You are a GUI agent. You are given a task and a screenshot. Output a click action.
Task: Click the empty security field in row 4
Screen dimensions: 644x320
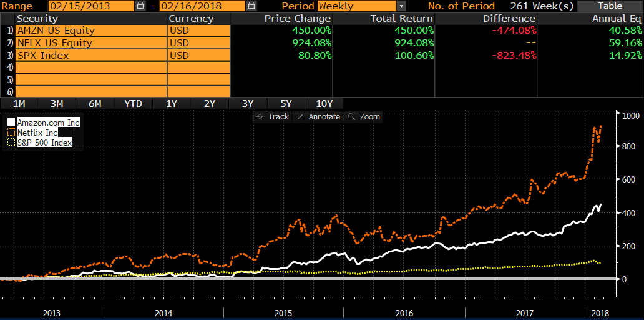[x=90, y=67]
